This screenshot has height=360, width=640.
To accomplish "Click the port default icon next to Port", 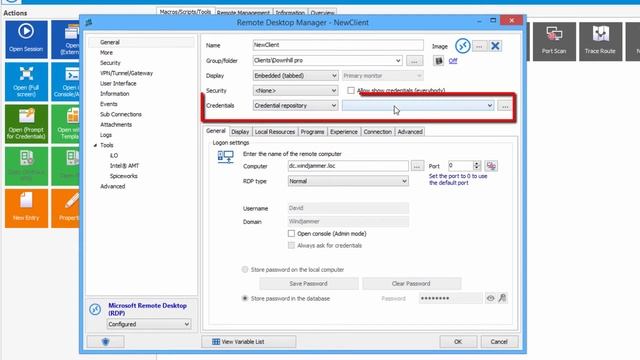I will 491,166.
